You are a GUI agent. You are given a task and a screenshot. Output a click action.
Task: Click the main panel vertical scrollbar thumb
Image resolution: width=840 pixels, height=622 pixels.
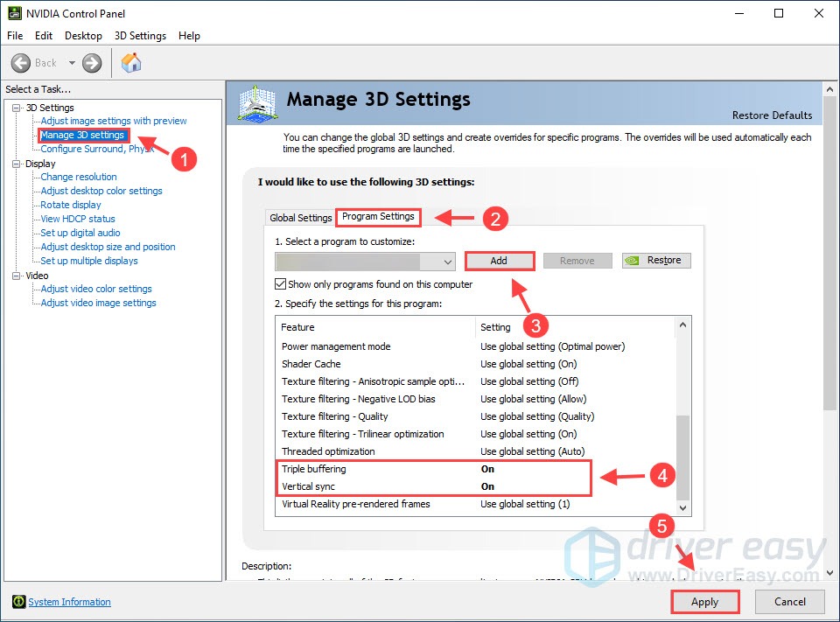tap(829, 254)
